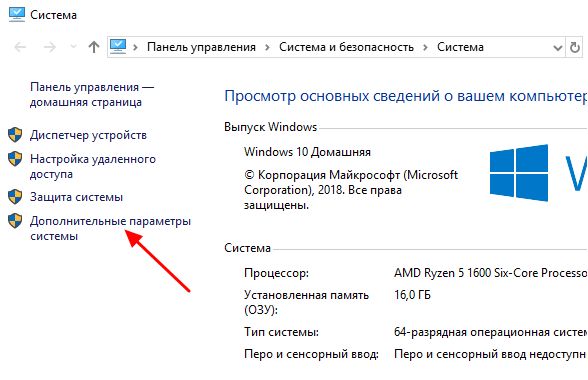Screen dimensions: 588x380
Task: Go up one level with Up arrow
Action: 94,47
